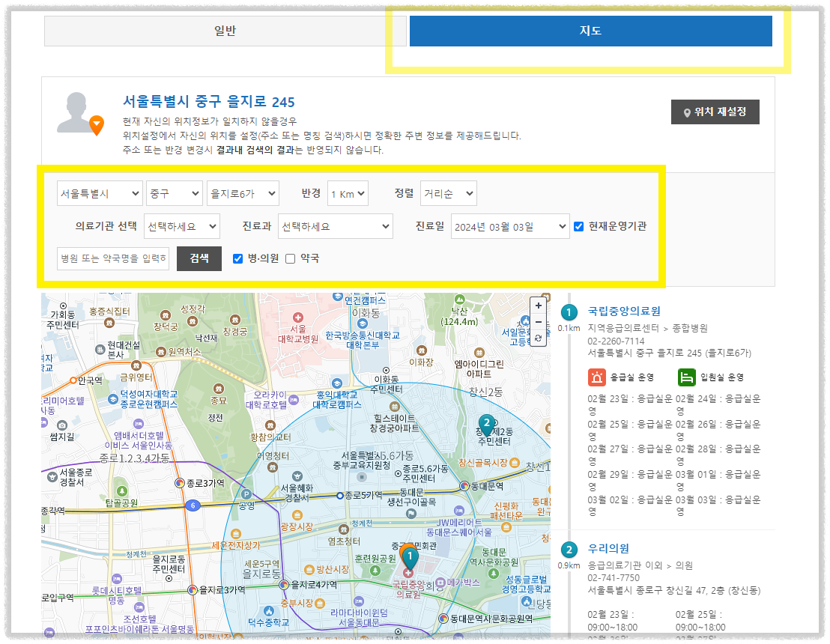Click the 종로3가역 station icon on map
This screenshot has width=830, height=644.
pyautogui.click(x=180, y=482)
